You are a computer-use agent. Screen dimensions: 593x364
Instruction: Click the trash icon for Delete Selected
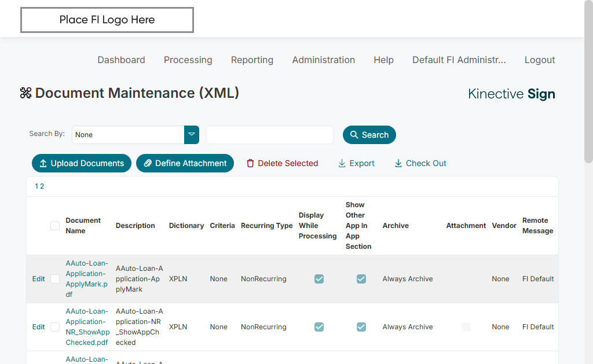tap(250, 164)
